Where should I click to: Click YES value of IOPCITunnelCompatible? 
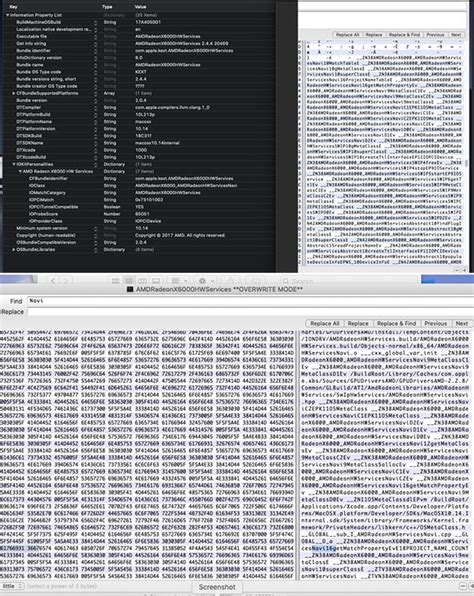[140, 207]
